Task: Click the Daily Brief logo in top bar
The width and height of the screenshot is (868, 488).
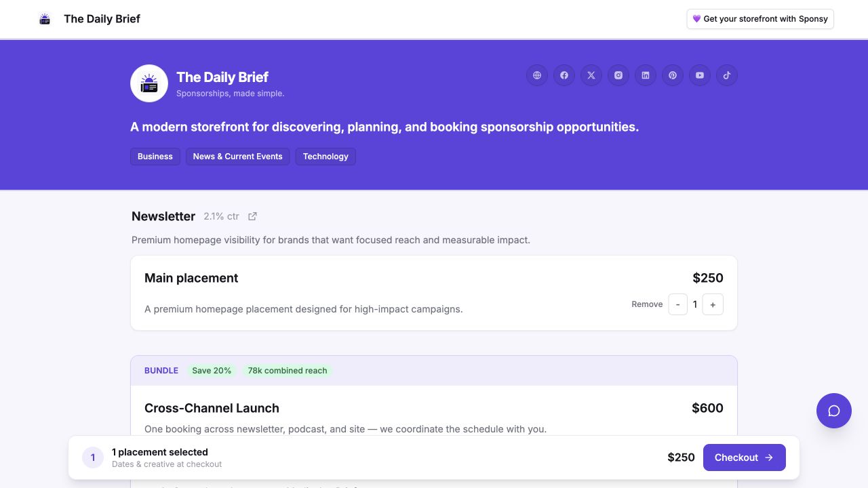Action: pyautogui.click(x=45, y=19)
